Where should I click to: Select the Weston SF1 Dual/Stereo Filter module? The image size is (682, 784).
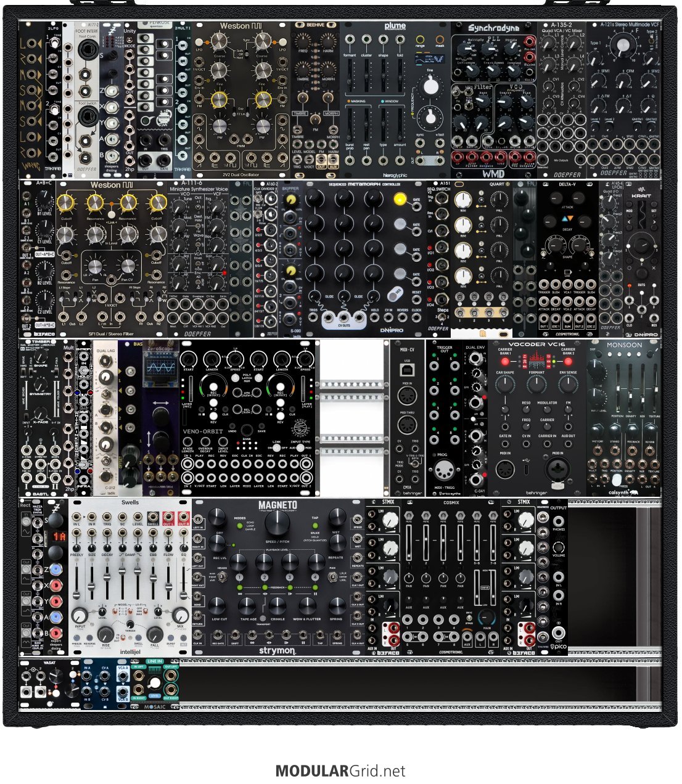112,258
